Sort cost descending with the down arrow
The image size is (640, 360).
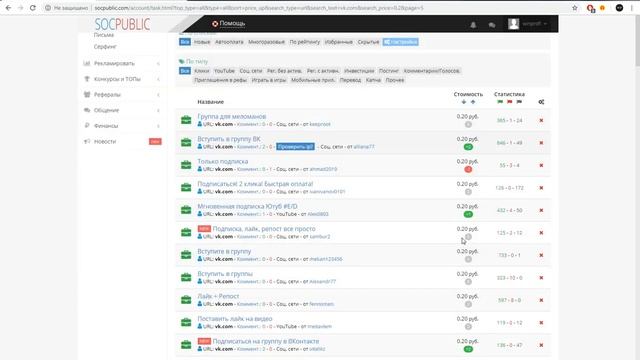click(464, 102)
